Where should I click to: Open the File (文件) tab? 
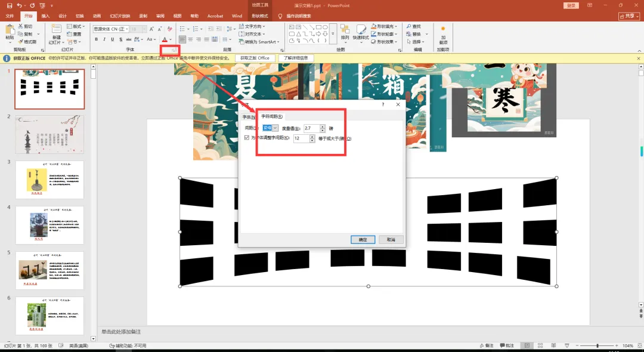click(x=10, y=16)
